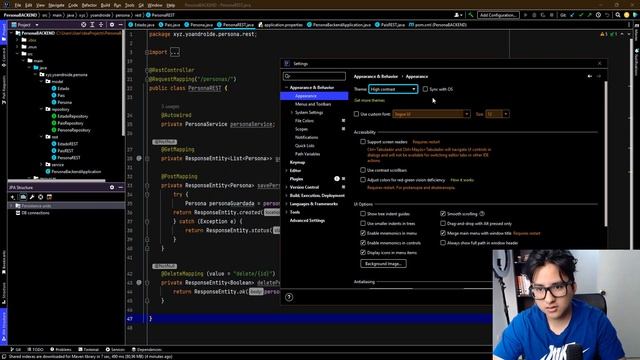Viewport: 640px width, 360px height.
Task: Expand Editor section in Settings tree
Action: click(287, 171)
